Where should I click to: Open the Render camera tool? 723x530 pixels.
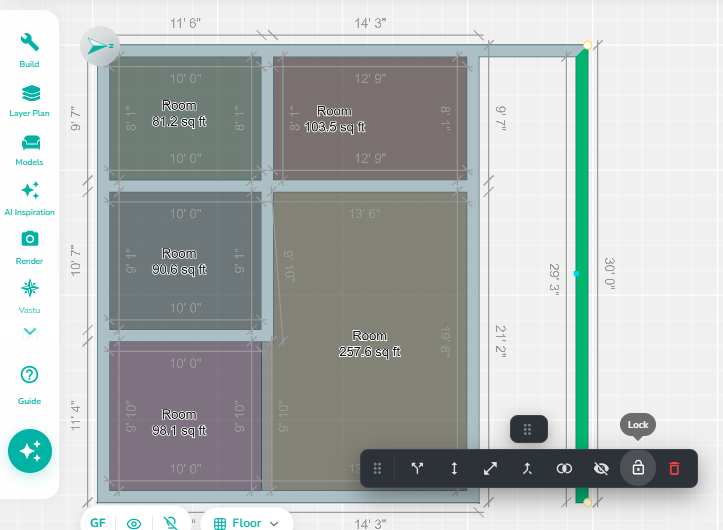30,248
